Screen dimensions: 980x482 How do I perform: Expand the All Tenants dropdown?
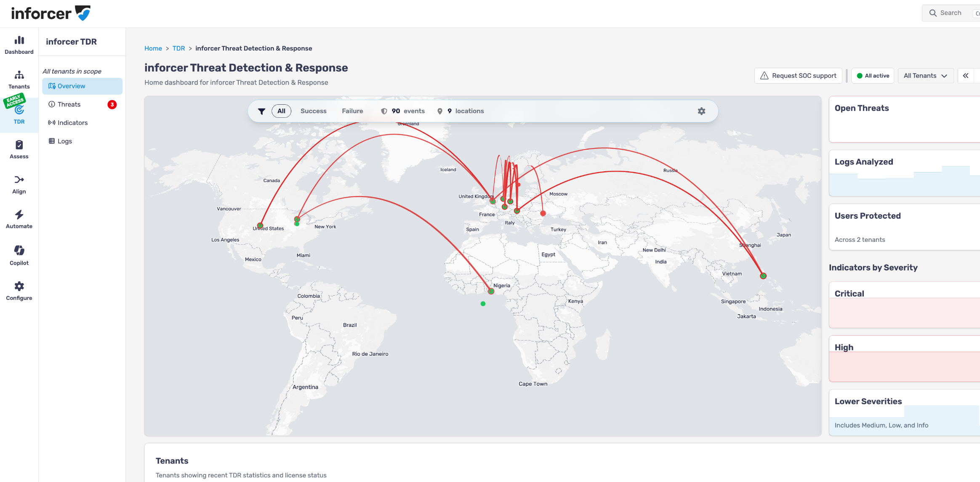pos(926,76)
